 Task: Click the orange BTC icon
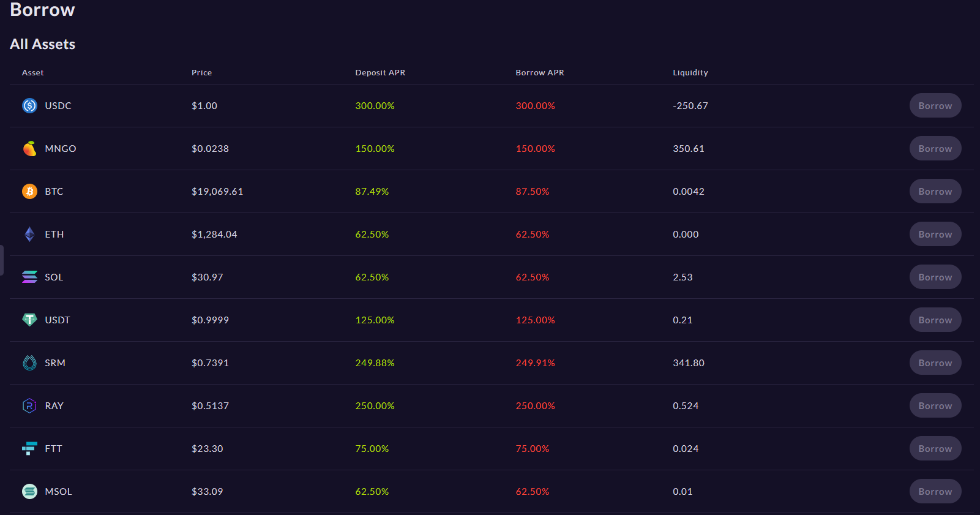29,192
